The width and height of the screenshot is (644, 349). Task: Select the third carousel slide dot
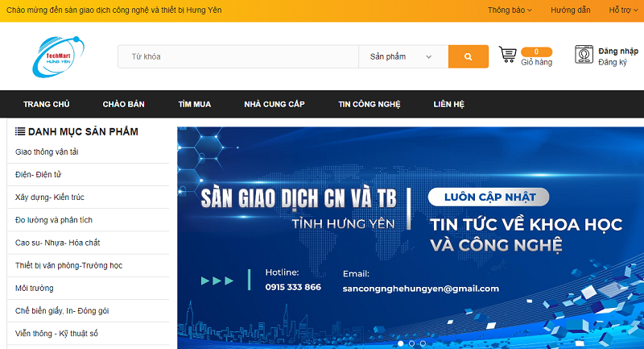click(x=423, y=343)
